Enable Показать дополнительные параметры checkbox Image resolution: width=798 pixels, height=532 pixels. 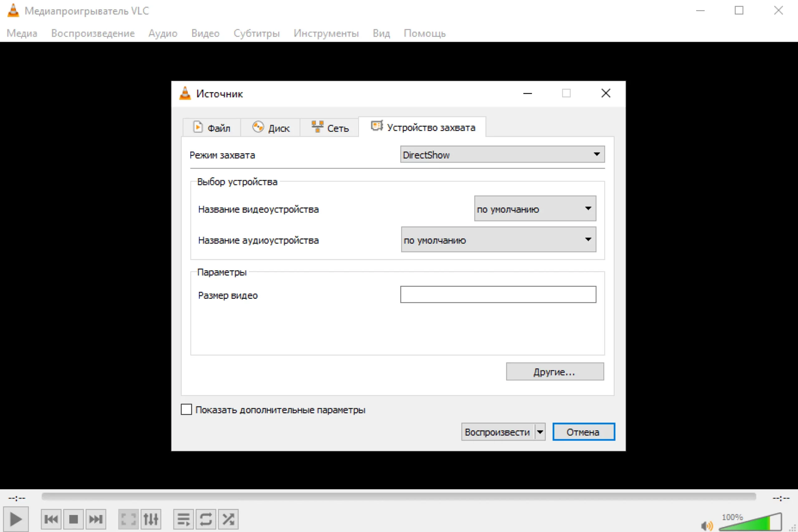tap(186, 410)
